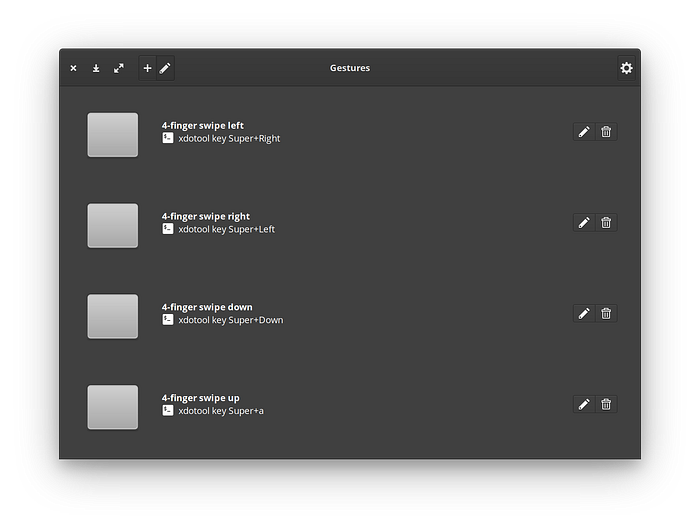
Task: Click the swipe right gesture thumbnail
Action: [x=112, y=225]
